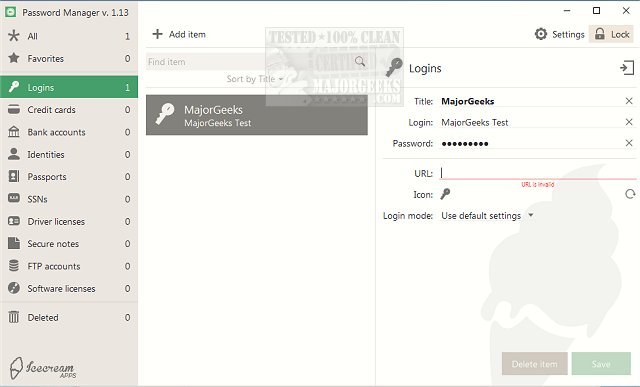Click the key icon next to Icon label
Screen dimensions: 640x387
coord(445,194)
